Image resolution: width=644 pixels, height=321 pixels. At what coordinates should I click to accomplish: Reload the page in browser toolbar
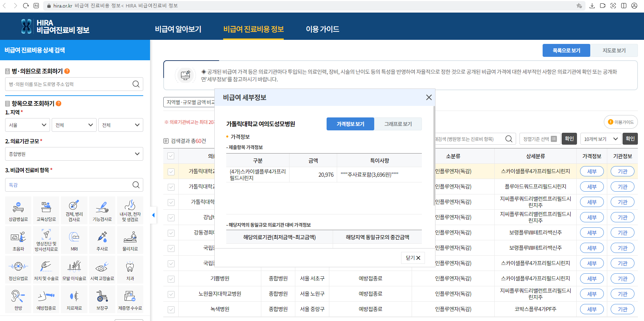click(x=26, y=5)
